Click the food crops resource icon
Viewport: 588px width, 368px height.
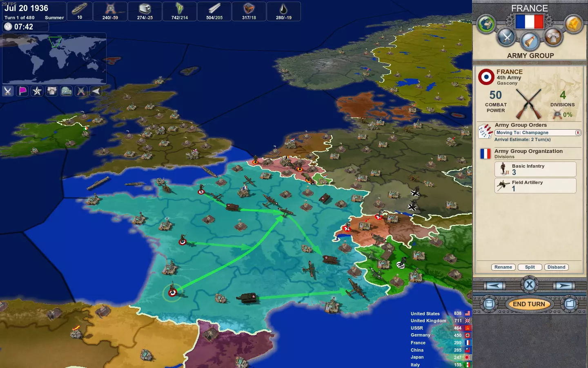pos(180,9)
